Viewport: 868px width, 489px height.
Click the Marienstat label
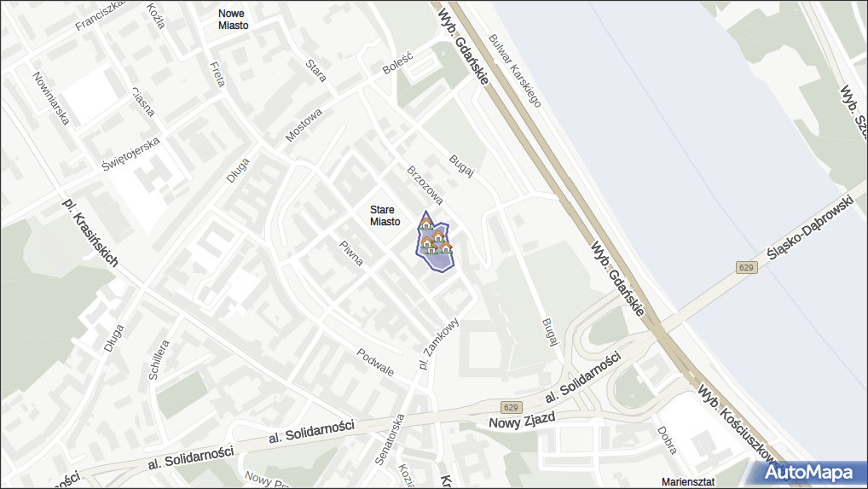tap(688, 482)
